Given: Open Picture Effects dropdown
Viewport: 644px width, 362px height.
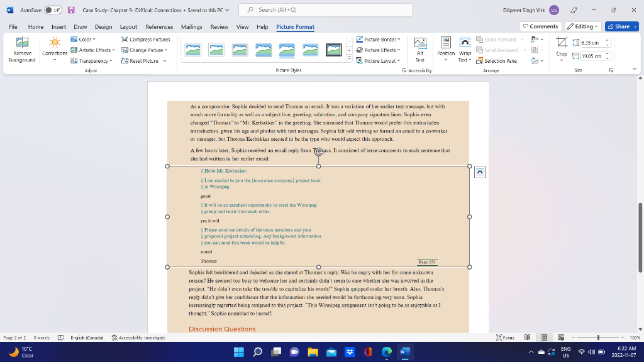Looking at the screenshot, I should (x=378, y=50).
